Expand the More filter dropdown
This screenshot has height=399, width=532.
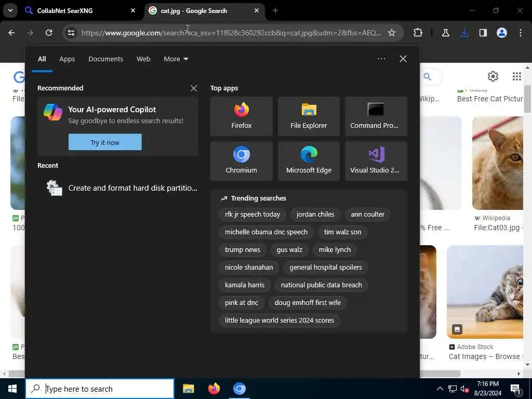point(176,59)
